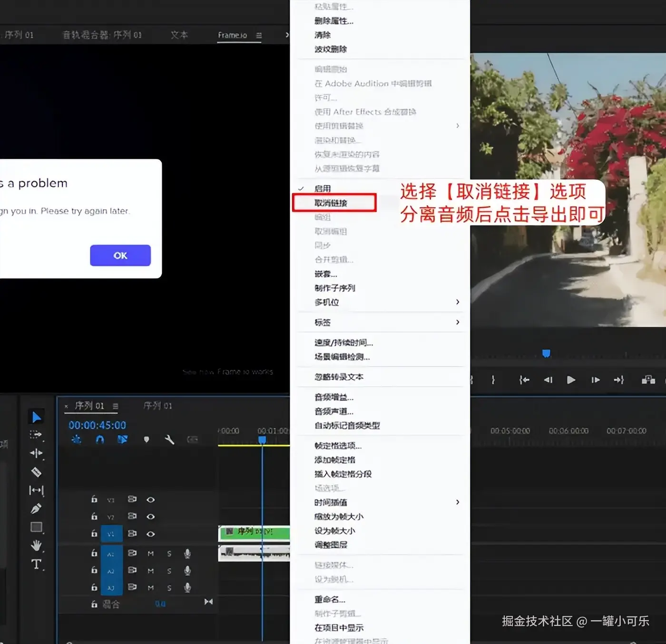Enable voice-over record on track A2

[x=187, y=570]
